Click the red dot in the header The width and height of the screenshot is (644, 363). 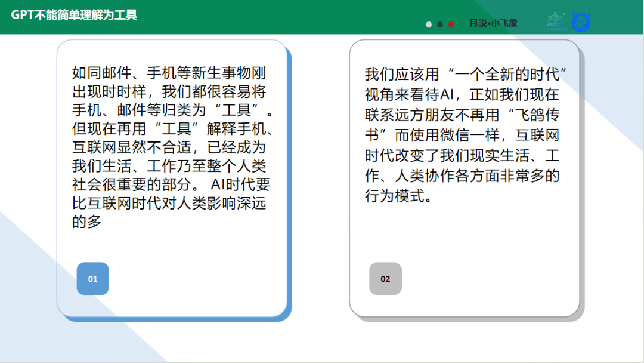click(451, 24)
